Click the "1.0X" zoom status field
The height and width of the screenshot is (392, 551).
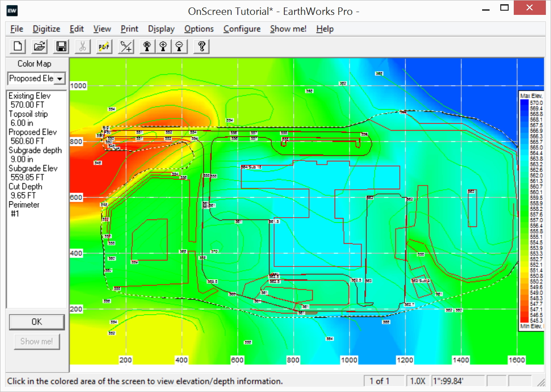[x=418, y=381]
